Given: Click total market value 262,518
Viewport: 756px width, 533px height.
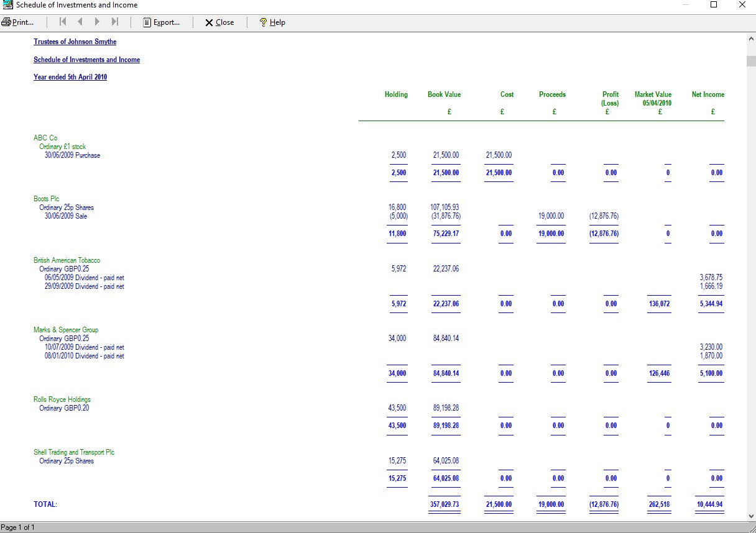Looking at the screenshot, I should tap(659, 504).
